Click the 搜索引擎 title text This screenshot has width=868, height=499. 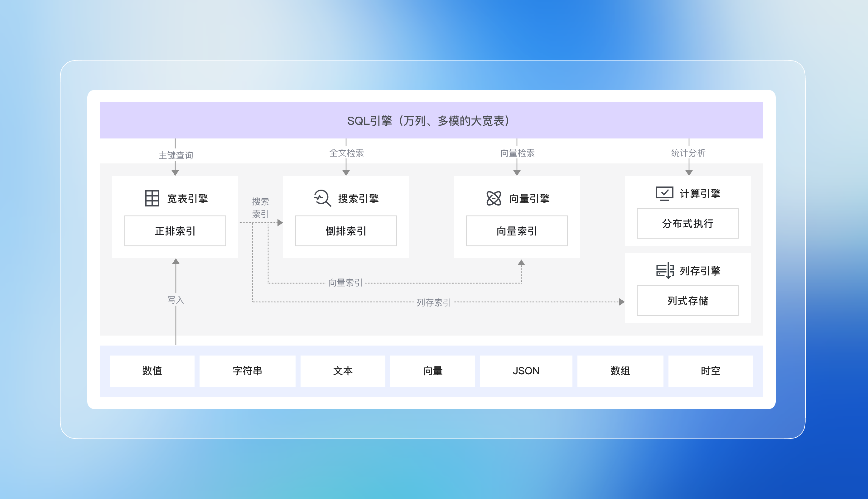click(358, 198)
